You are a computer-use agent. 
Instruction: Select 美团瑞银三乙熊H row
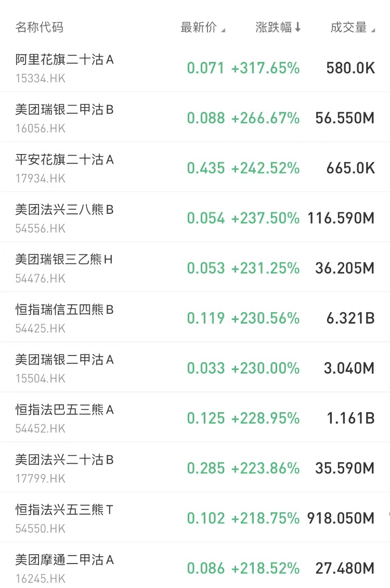pyautogui.click(x=65, y=267)
